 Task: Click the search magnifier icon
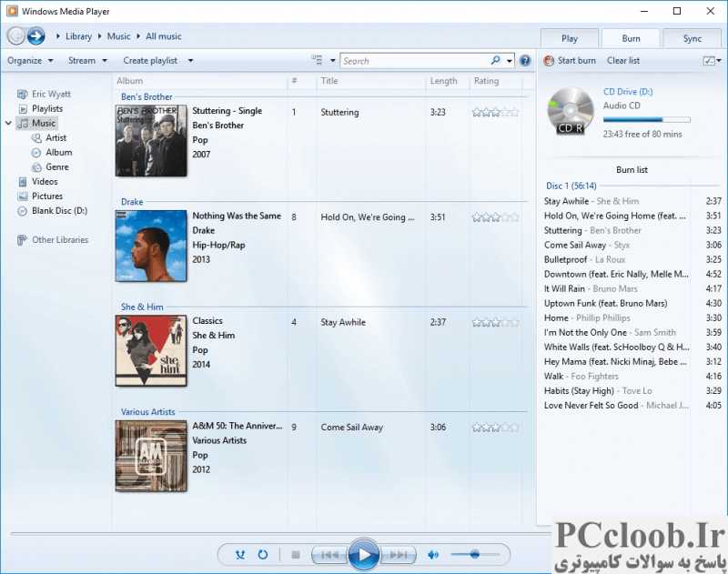pyautogui.click(x=495, y=61)
